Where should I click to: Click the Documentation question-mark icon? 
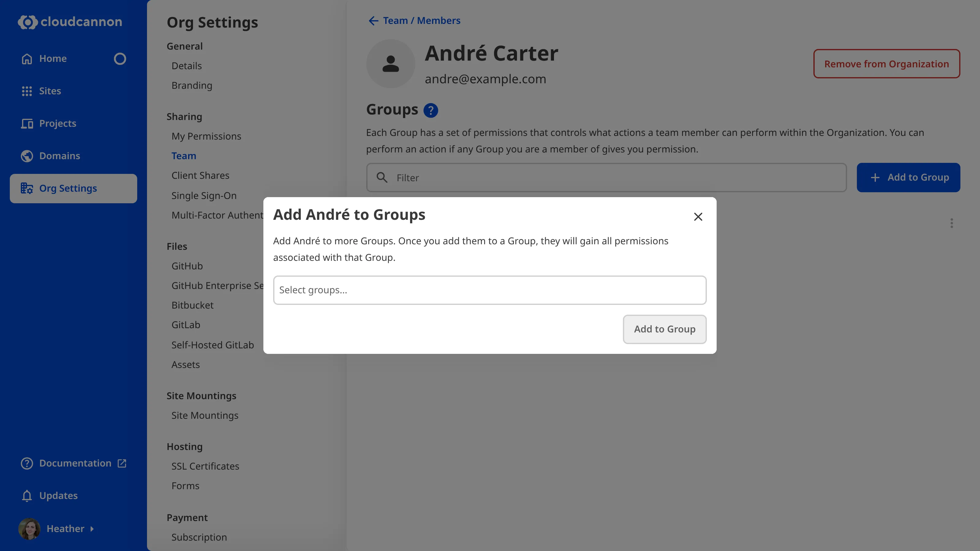[27, 463]
